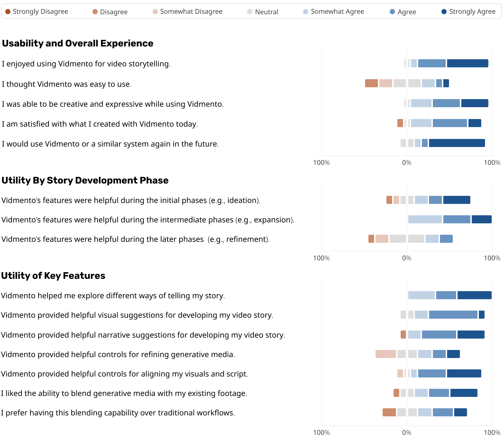
Task: Click Agree bar for 'helpful visual suggestions' statement
Action: click(x=453, y=315)
